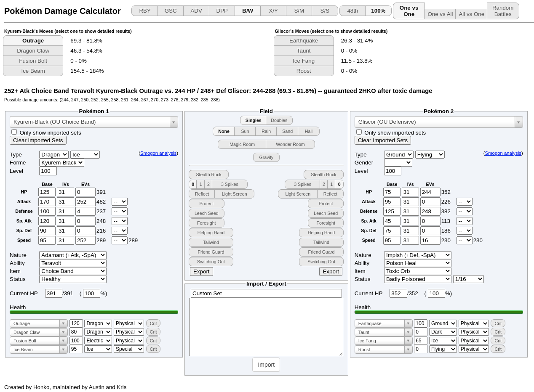
Task: Show Ice Beam detailed results
Action: 33,71
